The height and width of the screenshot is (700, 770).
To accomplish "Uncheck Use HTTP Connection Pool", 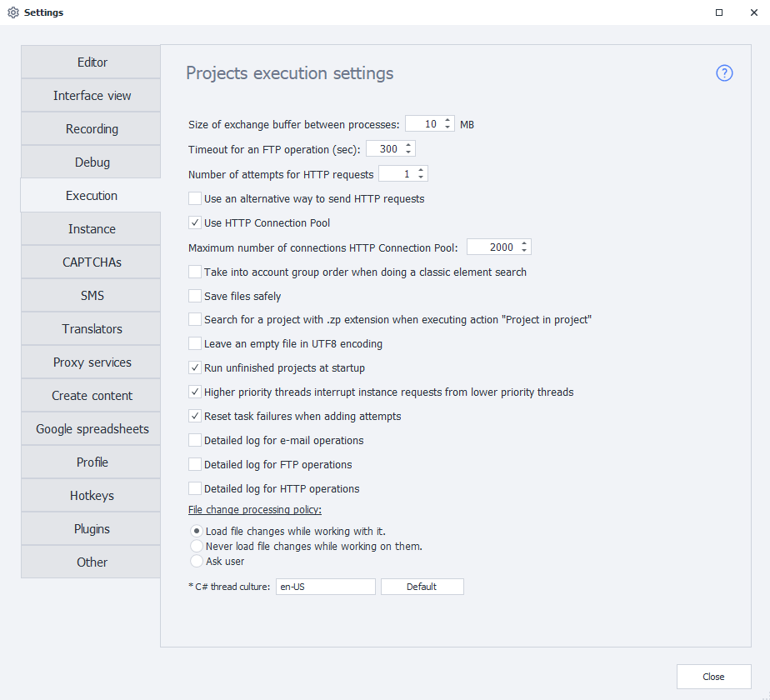I will tap(195, 223).
